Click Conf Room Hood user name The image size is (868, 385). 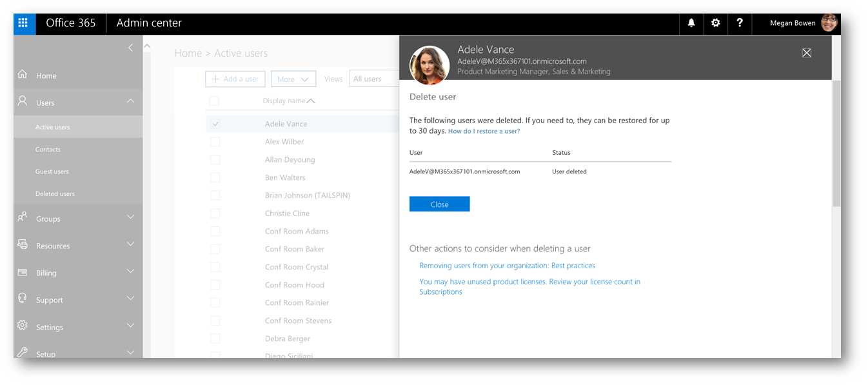coord(294,285)
